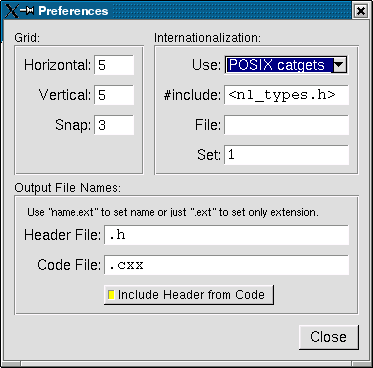This screenshot has width=373, height=368.
Task: Click the pin icon in title bar
Action: 27,10
